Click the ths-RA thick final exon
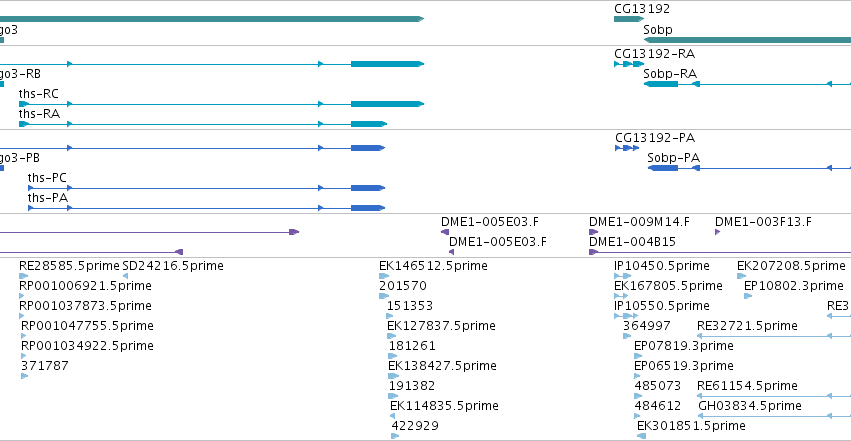The width and height of the screenshot is (851, 441). coord(369,124)
